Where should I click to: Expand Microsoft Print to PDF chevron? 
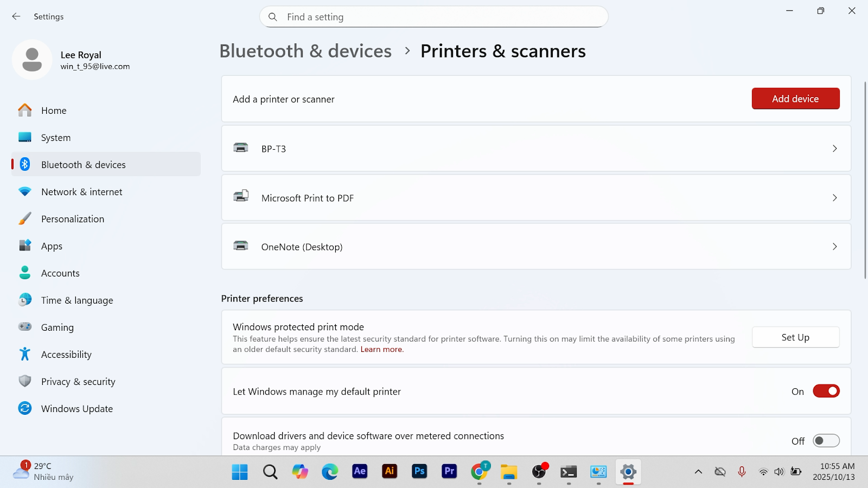pyautogui.click(x=834, y=198)
